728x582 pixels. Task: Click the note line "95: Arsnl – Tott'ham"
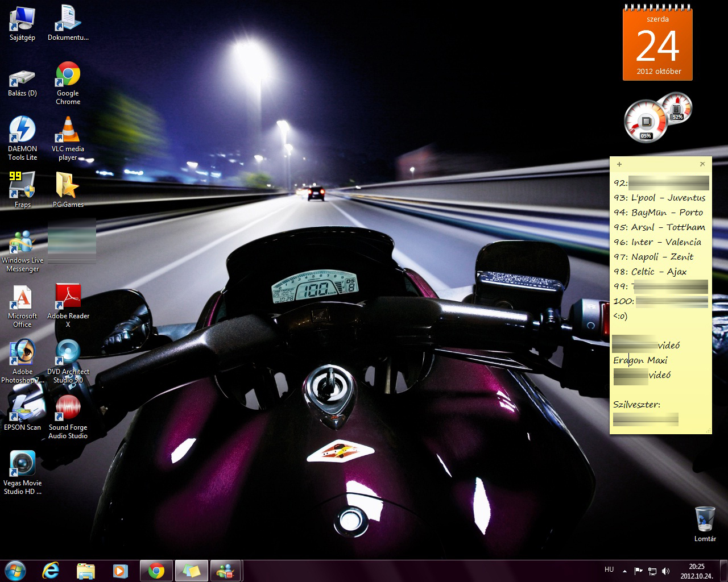[659, 227]
